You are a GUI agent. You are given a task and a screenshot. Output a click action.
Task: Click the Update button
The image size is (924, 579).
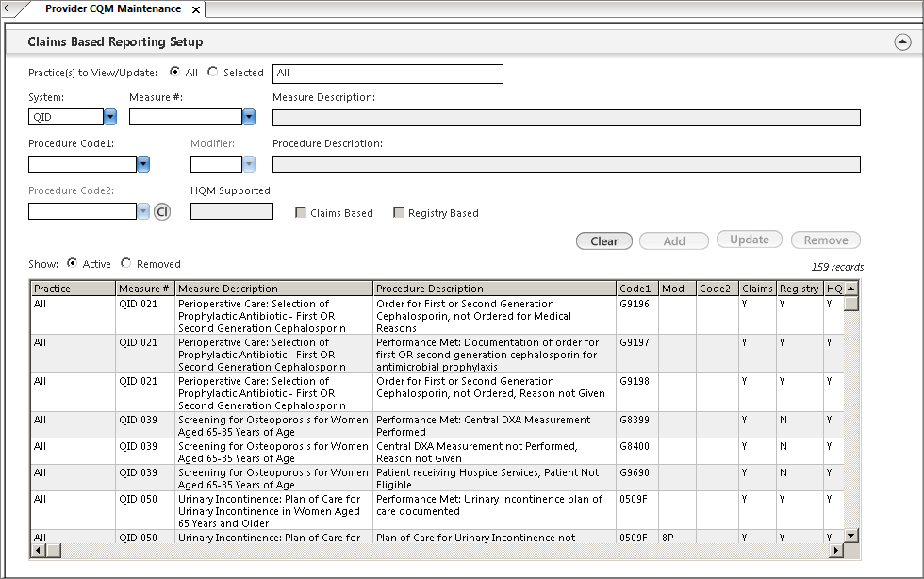[x=750, y=240]
